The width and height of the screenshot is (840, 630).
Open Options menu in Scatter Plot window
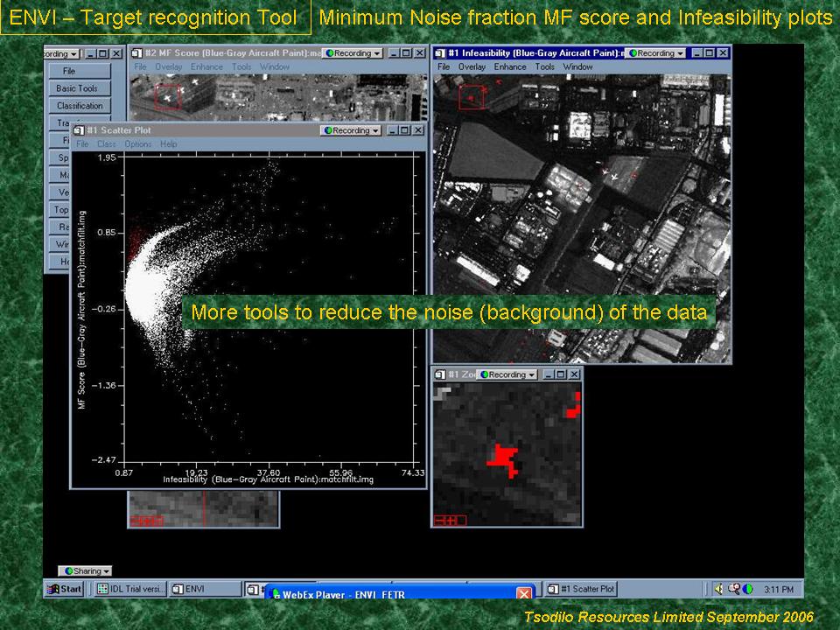138,144
